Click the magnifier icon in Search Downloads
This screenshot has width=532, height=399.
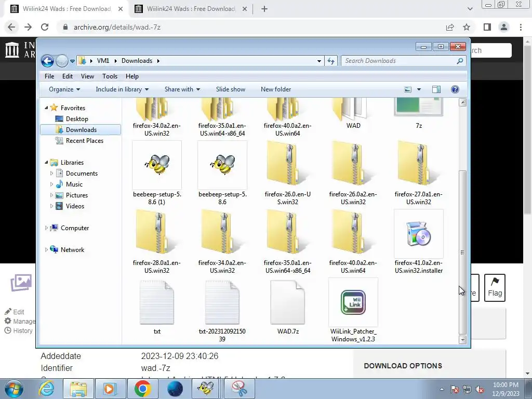[x=460, y=61]
